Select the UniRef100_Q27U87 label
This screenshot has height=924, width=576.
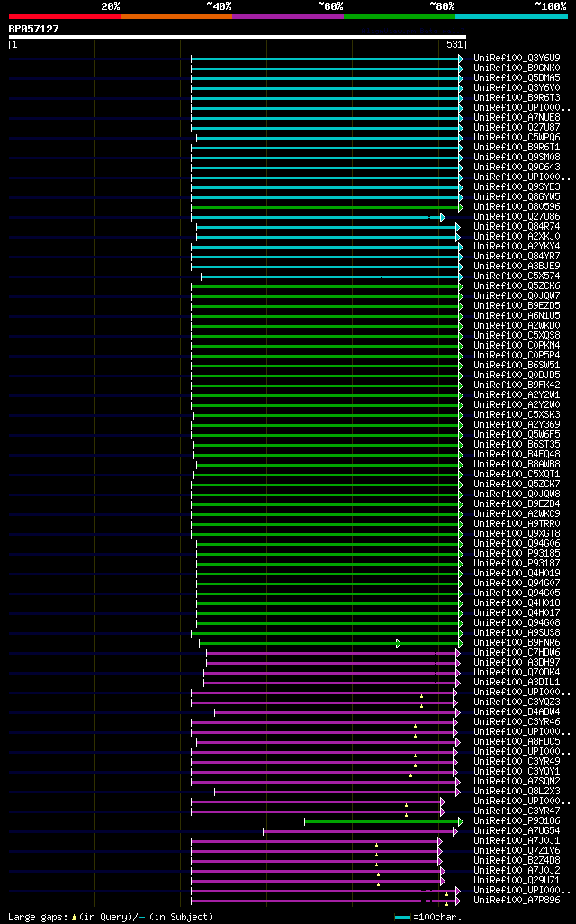[517, 128]
